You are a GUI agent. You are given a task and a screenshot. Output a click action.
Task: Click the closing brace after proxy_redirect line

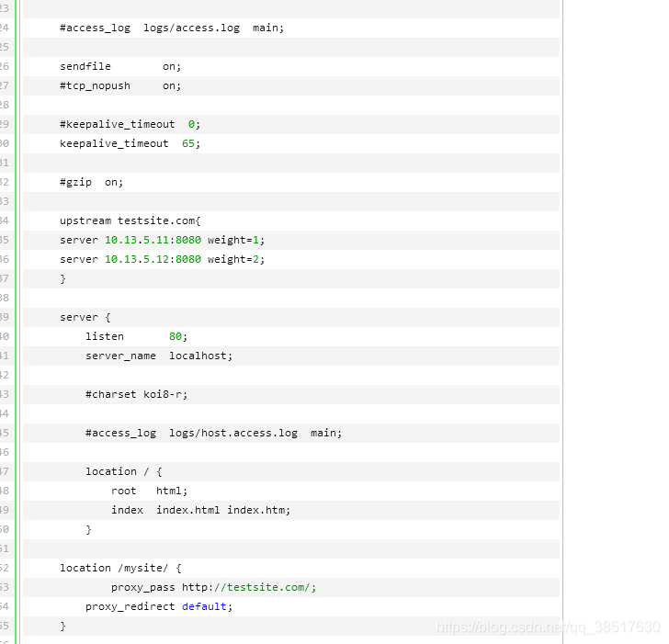(62, 627)
